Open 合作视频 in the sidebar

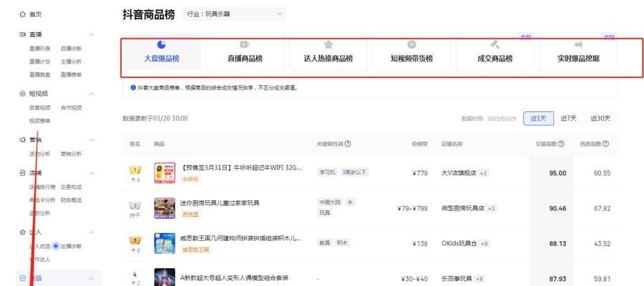point(72,108)
